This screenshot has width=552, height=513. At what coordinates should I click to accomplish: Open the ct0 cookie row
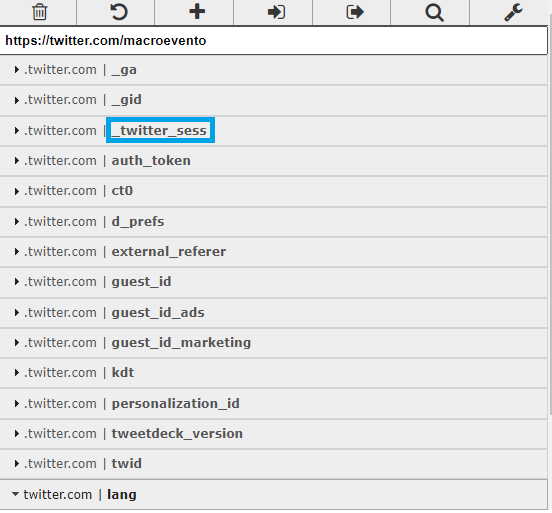(x=274, y=191)
